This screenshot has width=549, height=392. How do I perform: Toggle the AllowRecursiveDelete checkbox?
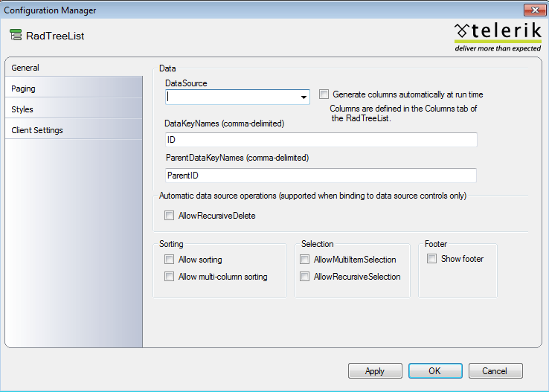169,215
